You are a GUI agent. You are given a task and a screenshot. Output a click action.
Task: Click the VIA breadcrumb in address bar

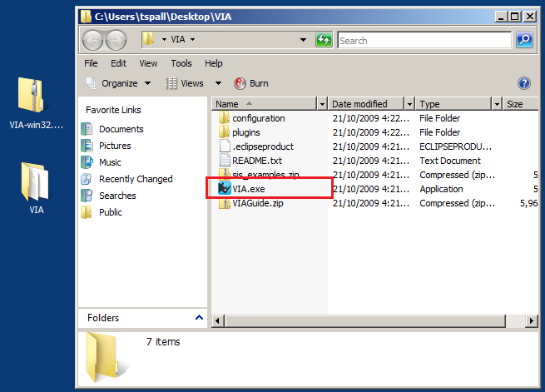pos(178,39)
